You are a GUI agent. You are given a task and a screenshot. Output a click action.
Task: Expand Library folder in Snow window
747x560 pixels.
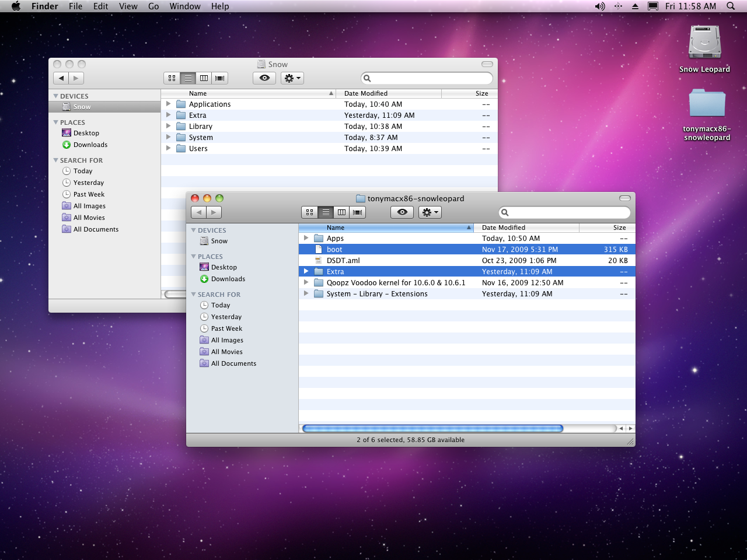coord(168,126)
